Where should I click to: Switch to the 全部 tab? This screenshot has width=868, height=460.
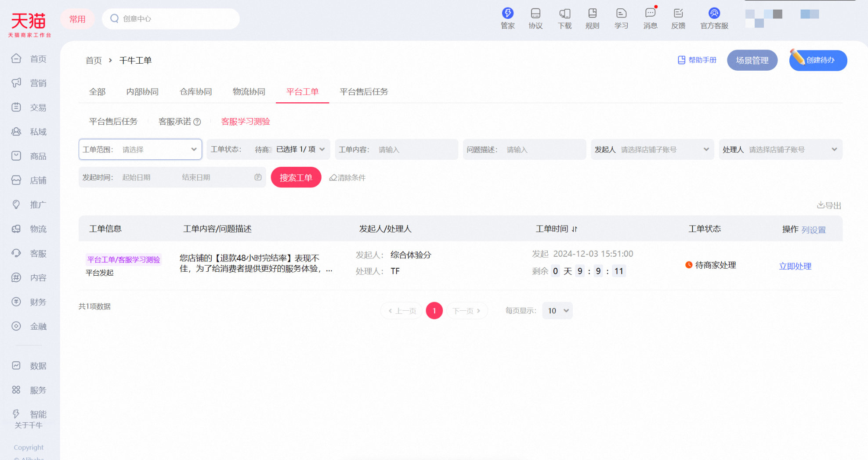click(x=97, y=92)
